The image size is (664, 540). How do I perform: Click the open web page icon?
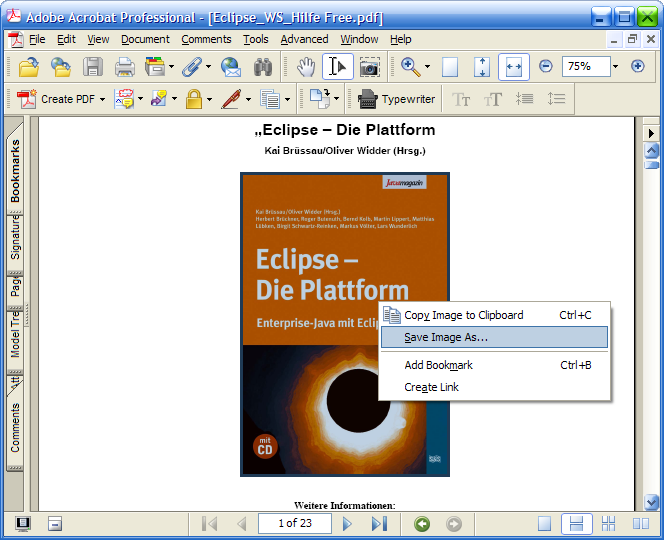pos(61,67)
